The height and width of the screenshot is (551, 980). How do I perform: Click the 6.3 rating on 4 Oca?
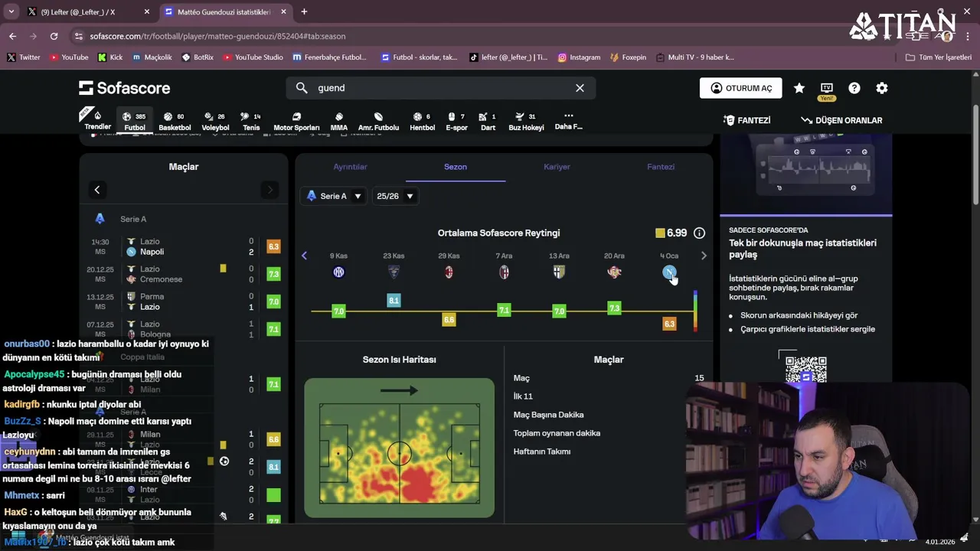pos(669,324)
